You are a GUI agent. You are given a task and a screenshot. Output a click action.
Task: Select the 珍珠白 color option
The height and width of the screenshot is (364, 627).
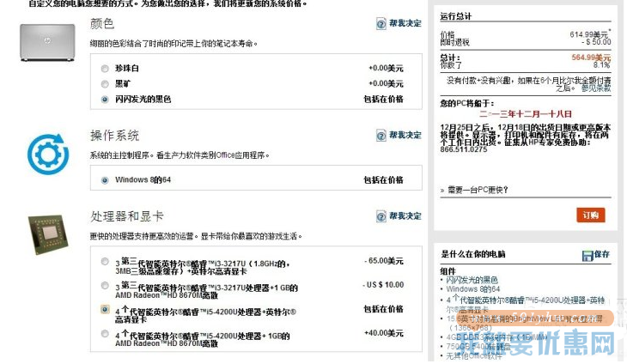click(105, 69)
